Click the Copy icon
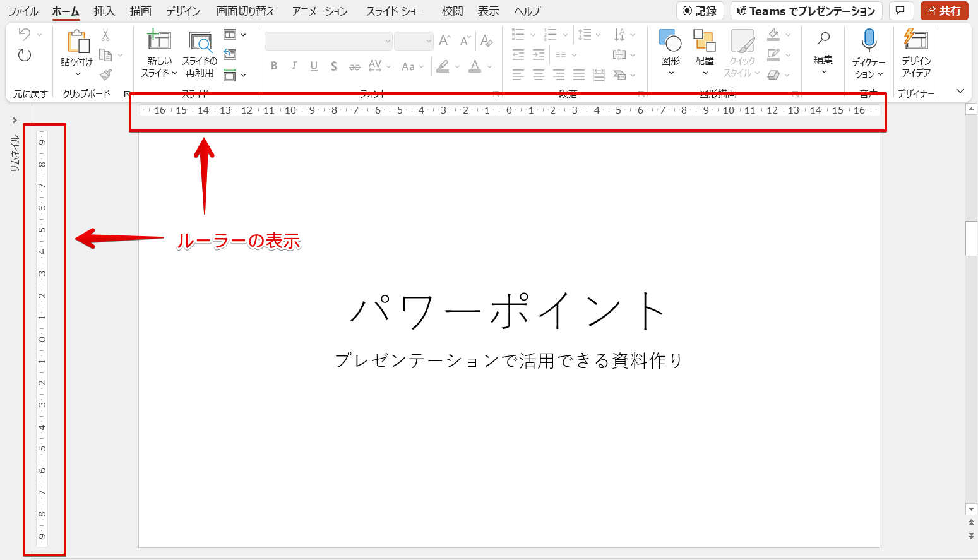The height and width of the screenshot is (560, 978). pos(105,55)
